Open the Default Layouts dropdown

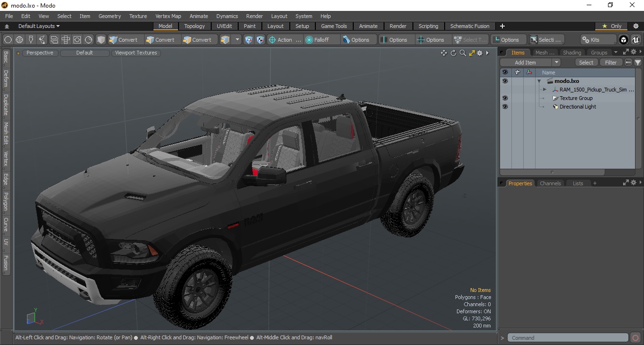(x=39, y=26)
